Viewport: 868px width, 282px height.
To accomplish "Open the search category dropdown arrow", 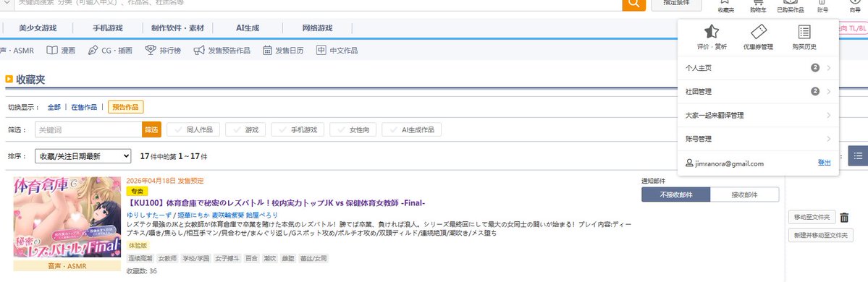I will pyautogui.click(x=8, y=3).
